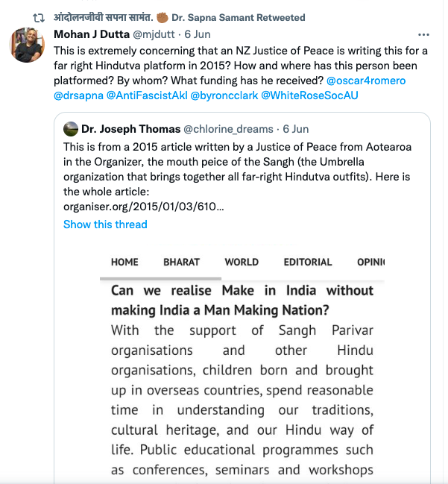The image size is (448, 484).
Task: Open the @oscar4romero mention
Action: tap(367, 81)
